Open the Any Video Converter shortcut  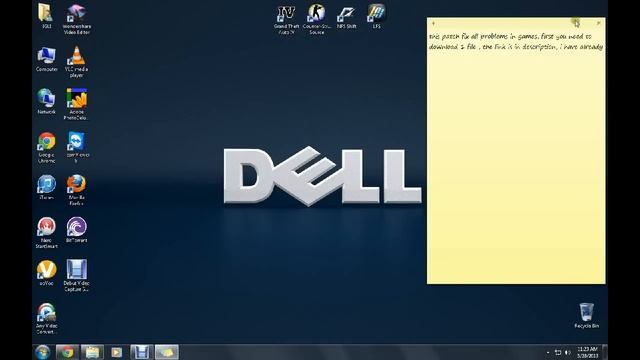47,318
